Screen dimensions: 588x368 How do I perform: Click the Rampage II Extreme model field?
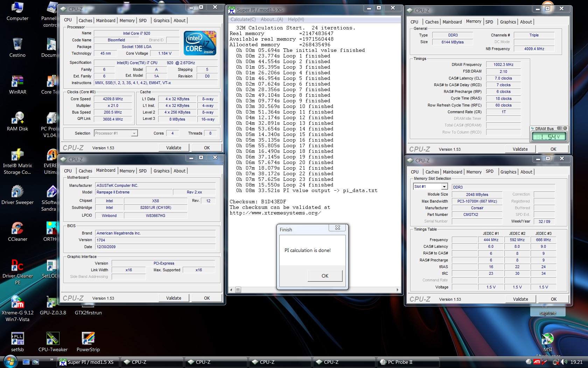click(134, 192)
